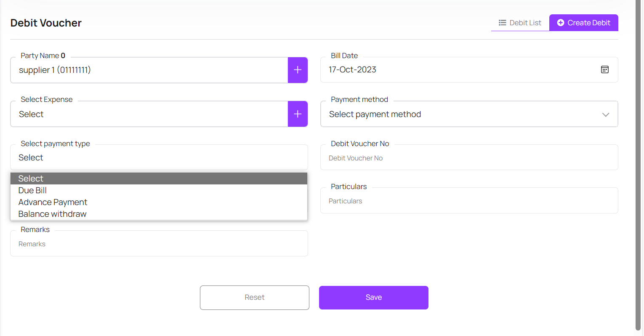The width and height of the screenshot is (644, 336).
Task: Click into the Particulars text field
Action: (469, 201)
